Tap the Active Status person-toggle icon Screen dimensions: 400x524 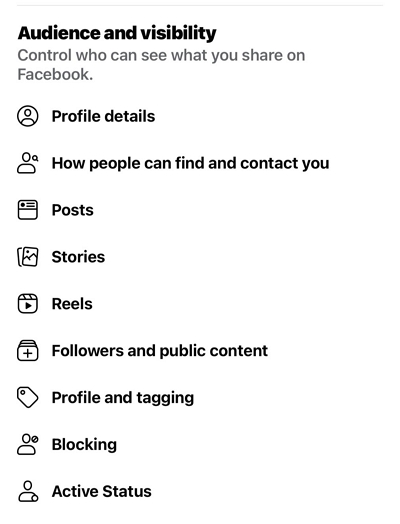tap(28, 491)
